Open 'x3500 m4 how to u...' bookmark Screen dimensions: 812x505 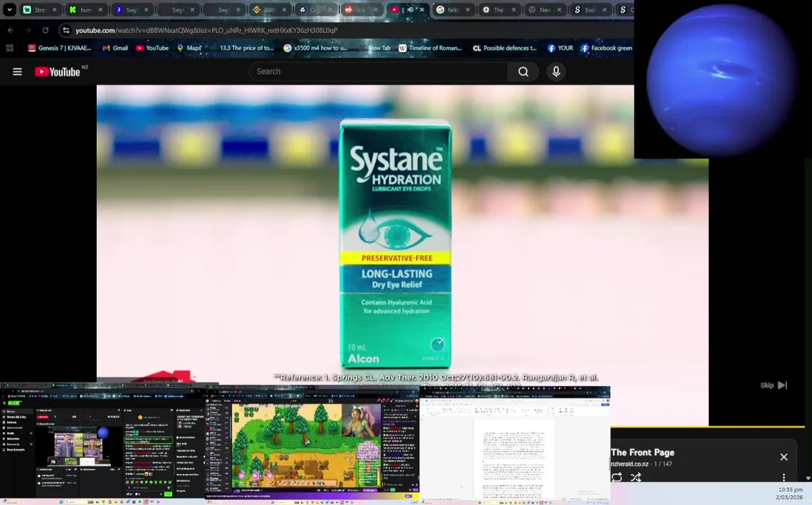316,48
